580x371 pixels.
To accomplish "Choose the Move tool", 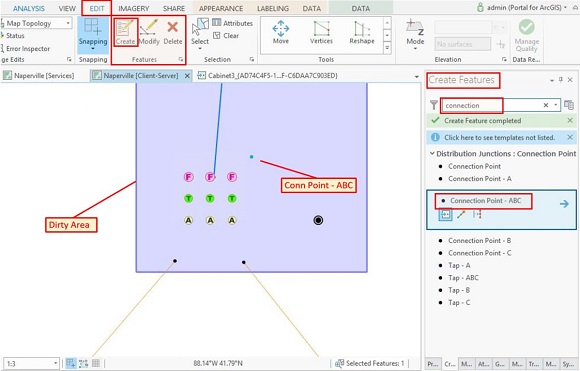I will [x=281, y=32].
